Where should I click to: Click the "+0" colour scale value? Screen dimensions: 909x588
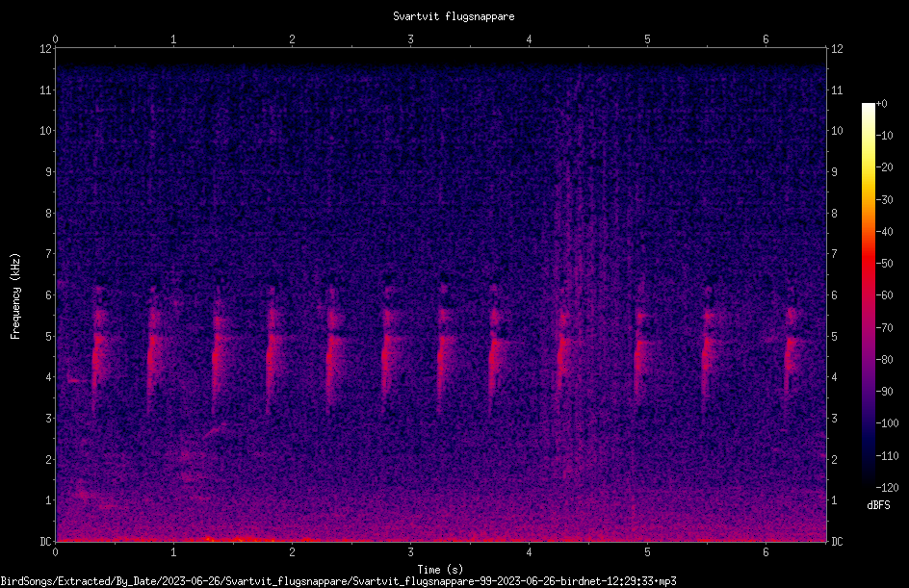(881, 104)
